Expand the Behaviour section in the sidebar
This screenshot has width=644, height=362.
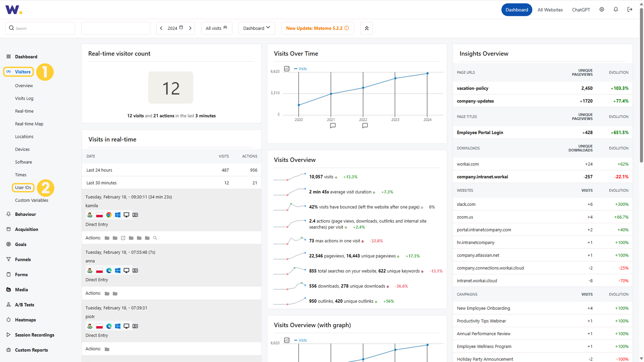point(25,214)
